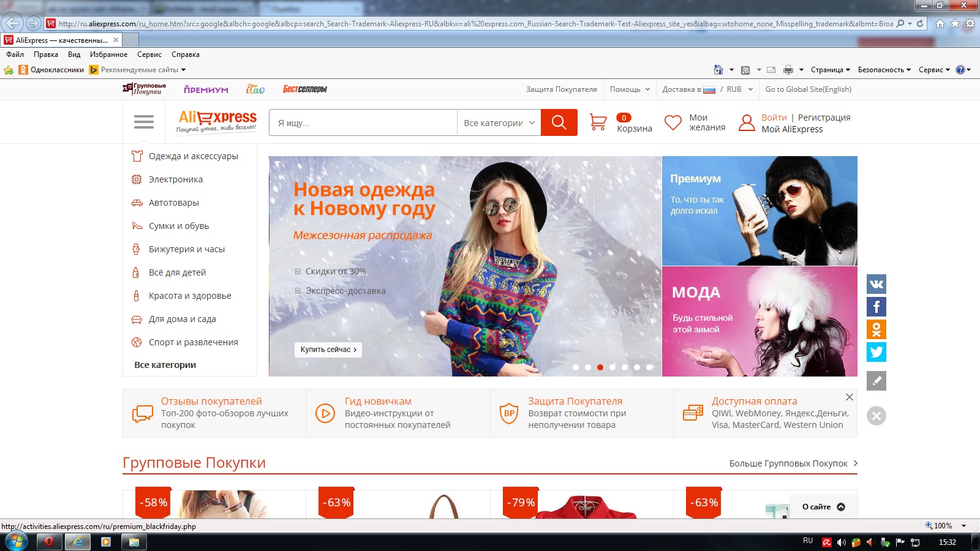This screenshot has width=980, height=551.
Task: Click the 'Войти' sign-in link
Action: tap(774, 118)
